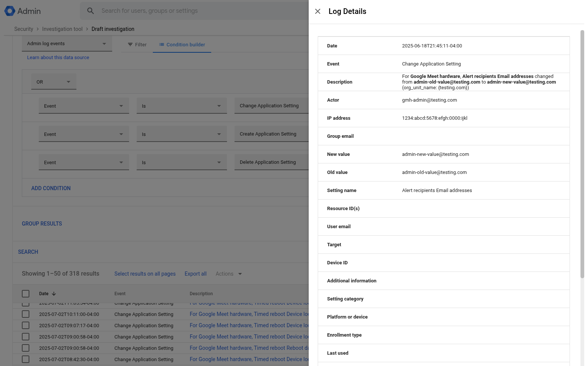Open Is operator dropdown in Create Application Setting row
588x366 pixels.
182,134
